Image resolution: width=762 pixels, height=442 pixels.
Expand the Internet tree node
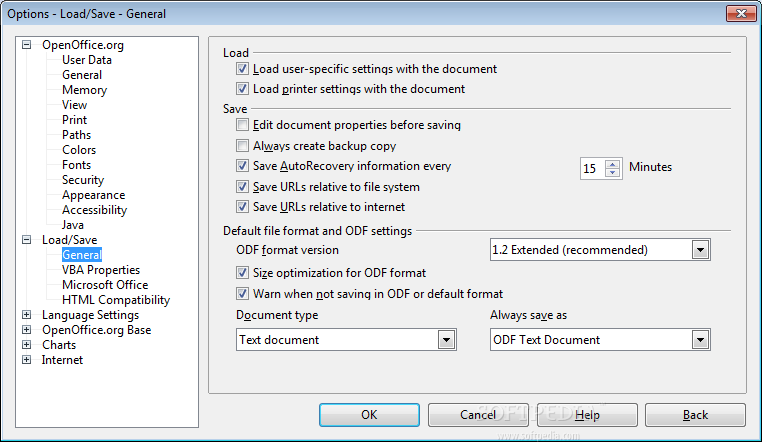click(27, 360)
